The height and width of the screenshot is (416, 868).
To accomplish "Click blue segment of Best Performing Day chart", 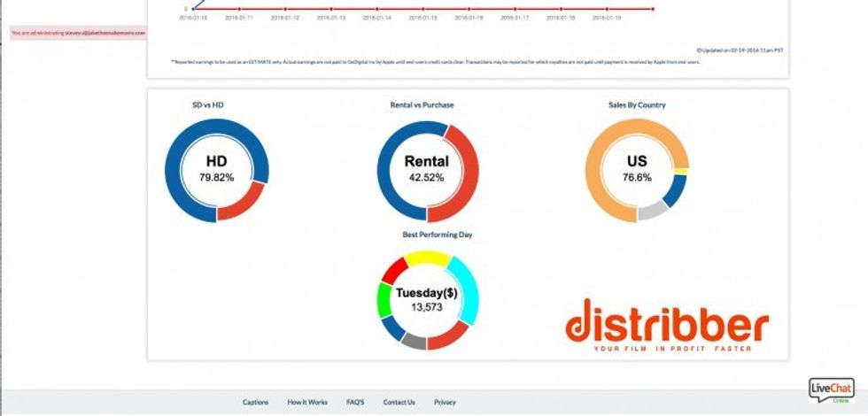I will tap(392, 328).
